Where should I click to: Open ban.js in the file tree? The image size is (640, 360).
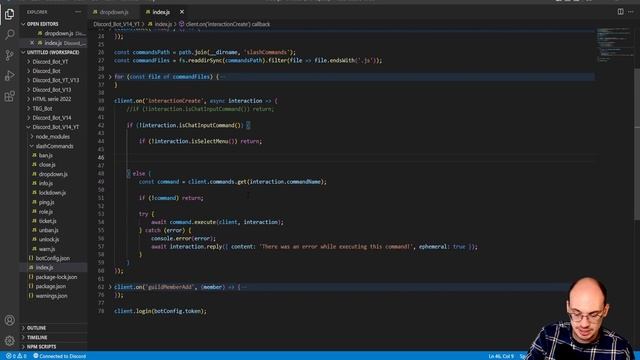point(45,155)
